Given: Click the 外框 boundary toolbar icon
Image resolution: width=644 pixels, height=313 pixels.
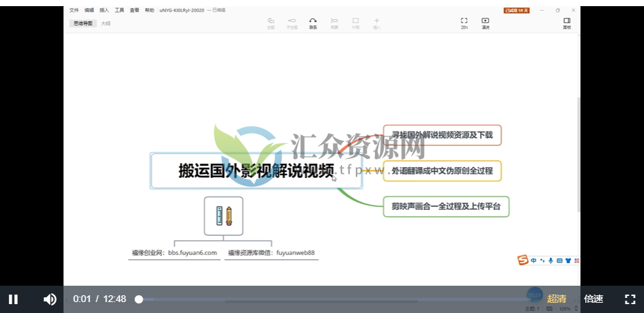Looking at the screenshot, I should point(355,23).
